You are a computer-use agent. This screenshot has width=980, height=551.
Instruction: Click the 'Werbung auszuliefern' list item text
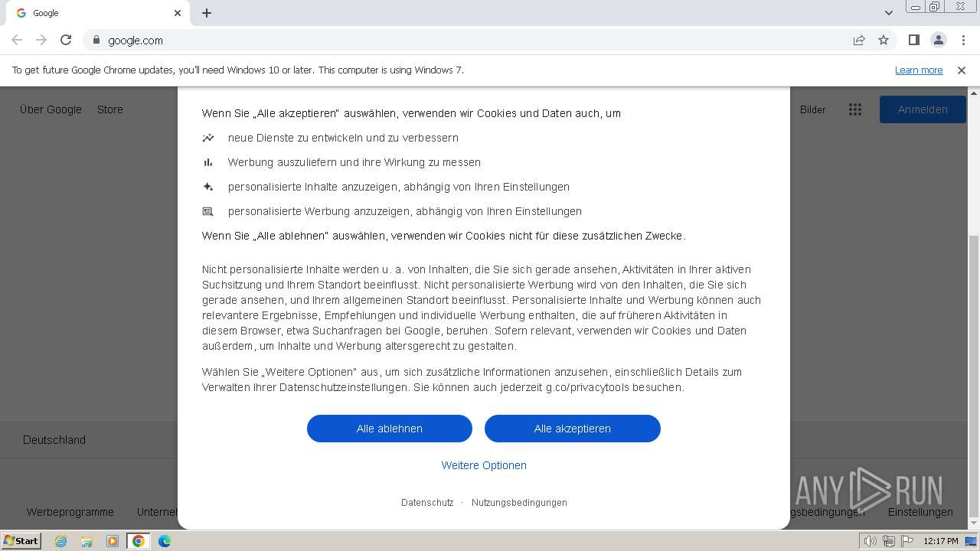coord(354,162)
